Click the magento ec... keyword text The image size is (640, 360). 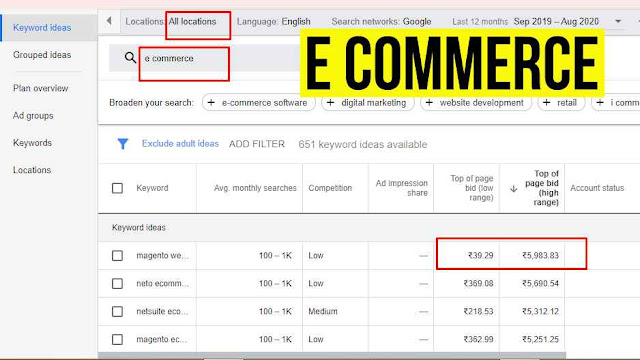162,339
